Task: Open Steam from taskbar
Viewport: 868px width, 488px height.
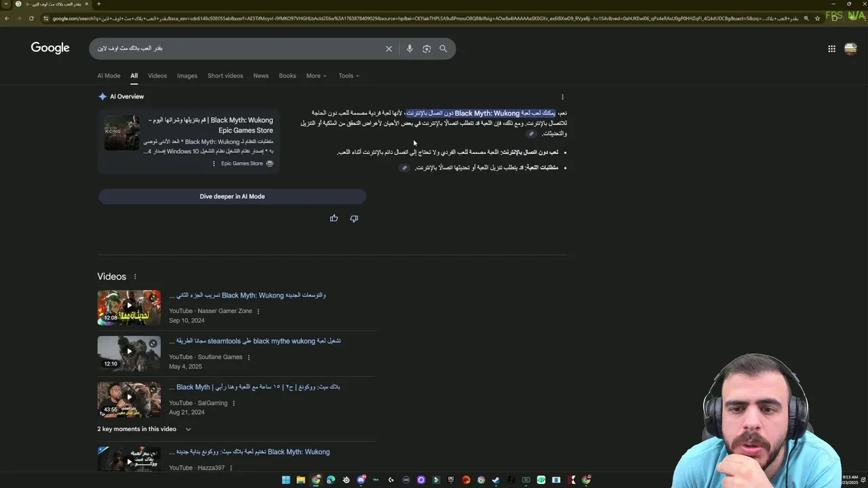Action: pyautogui.click(x=496, y=480)
